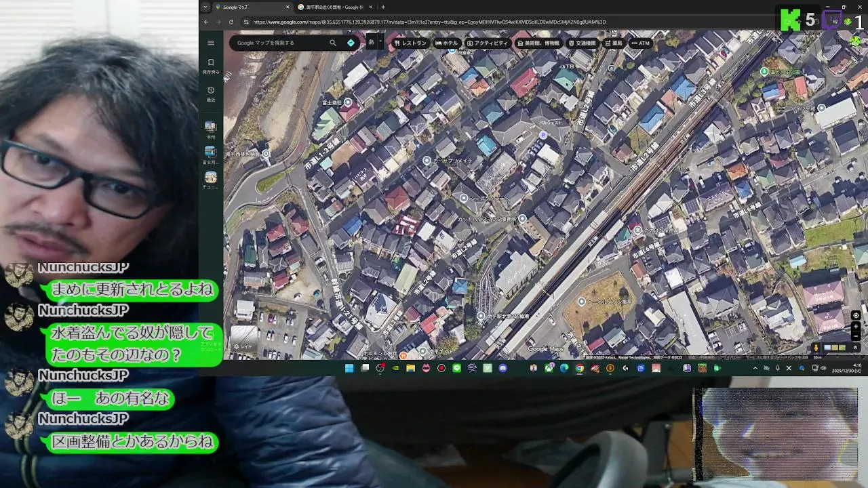
Task: Click the orange restaurant marker at bottom
Action: 403,355
